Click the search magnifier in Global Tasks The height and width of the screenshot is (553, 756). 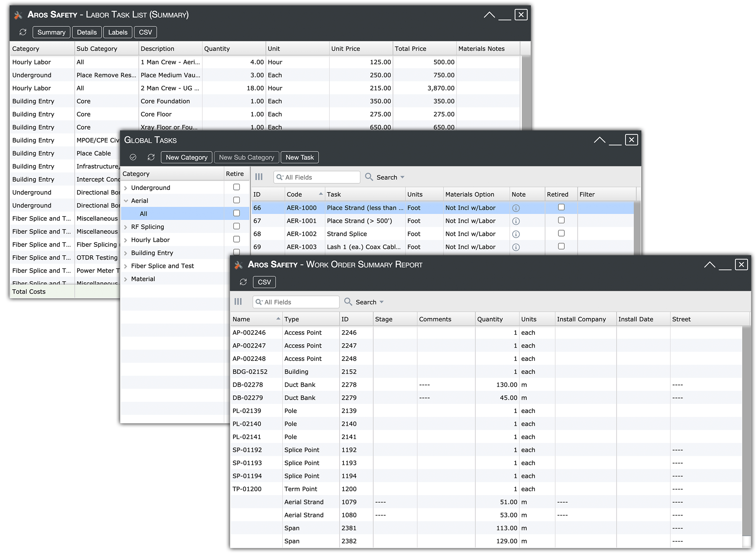pos(369,177)
